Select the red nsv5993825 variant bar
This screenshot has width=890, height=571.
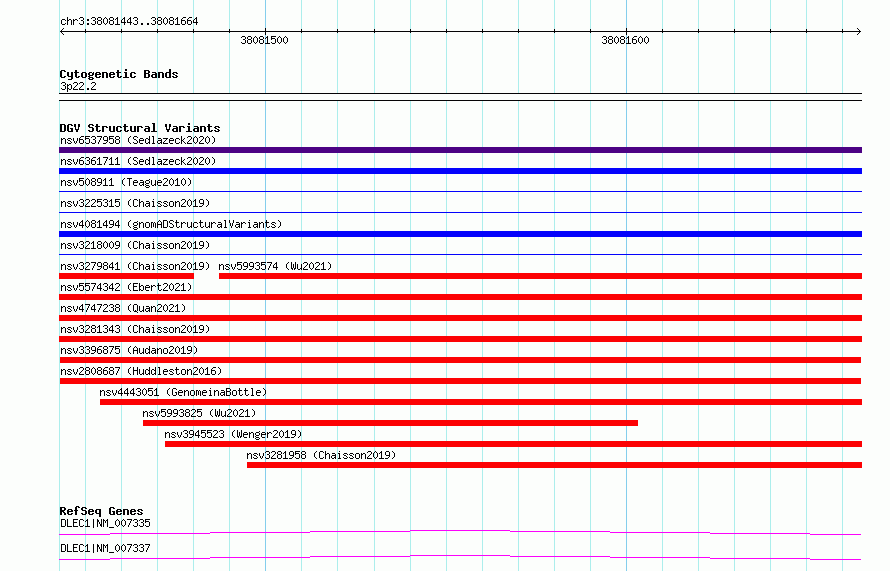(x=391, y=423)
